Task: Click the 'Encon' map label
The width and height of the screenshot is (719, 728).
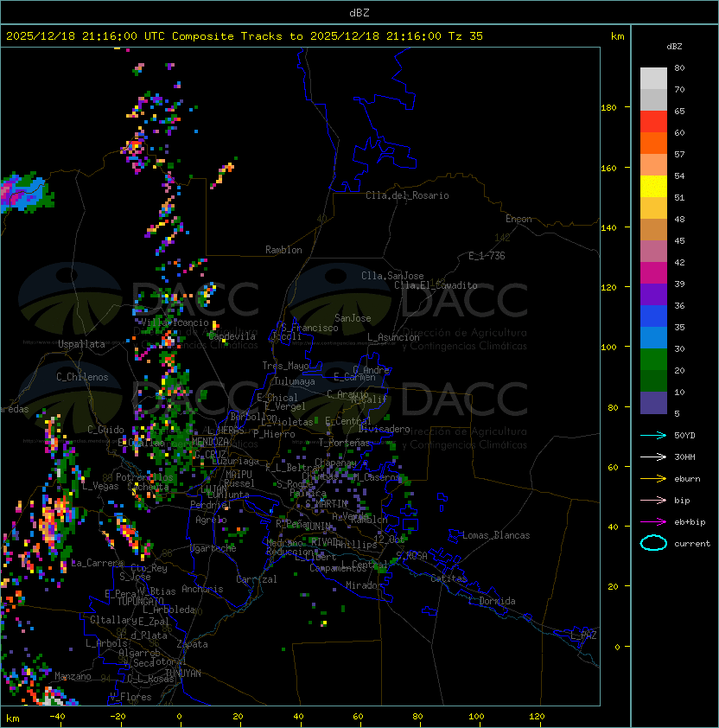Action: pyautogui.click(x=519, y=219)
